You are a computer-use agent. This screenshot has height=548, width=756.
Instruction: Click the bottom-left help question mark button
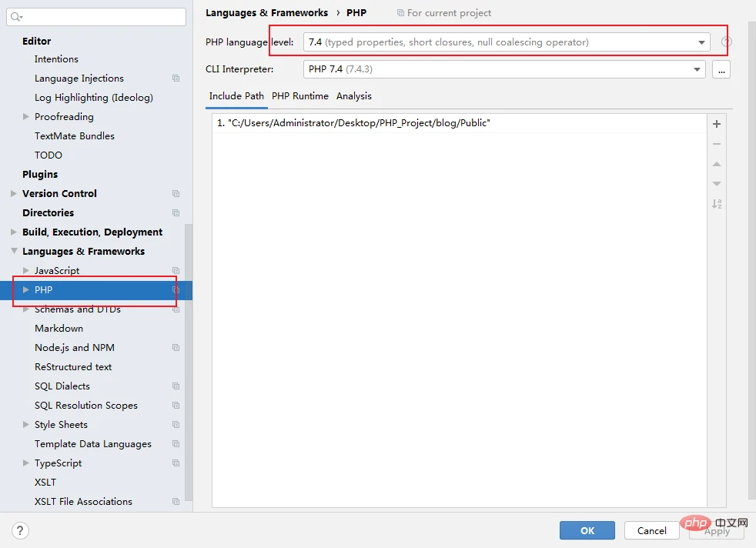[x=21, y=530]
